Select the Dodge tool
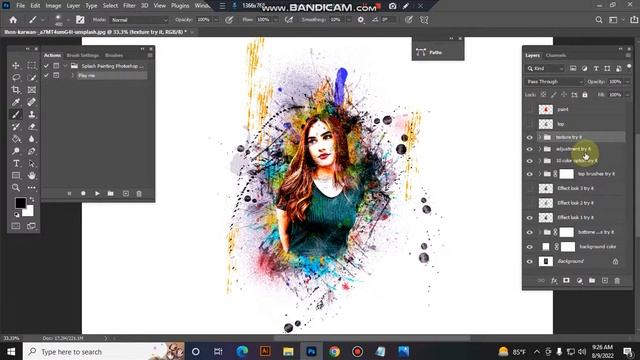This screenshot has height=360, width=640. [16, 151]
